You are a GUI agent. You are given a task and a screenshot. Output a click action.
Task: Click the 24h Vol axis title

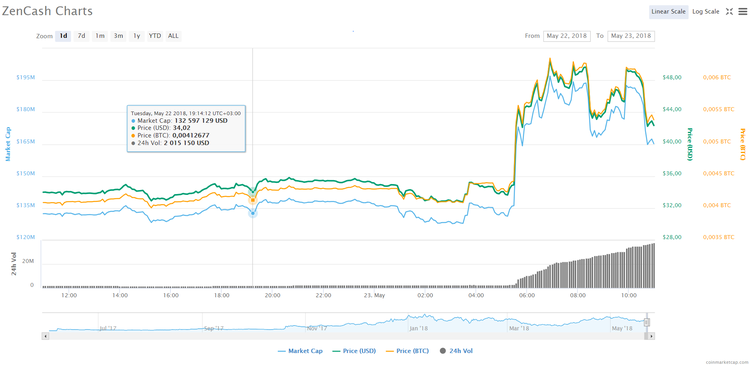point(14,265)
